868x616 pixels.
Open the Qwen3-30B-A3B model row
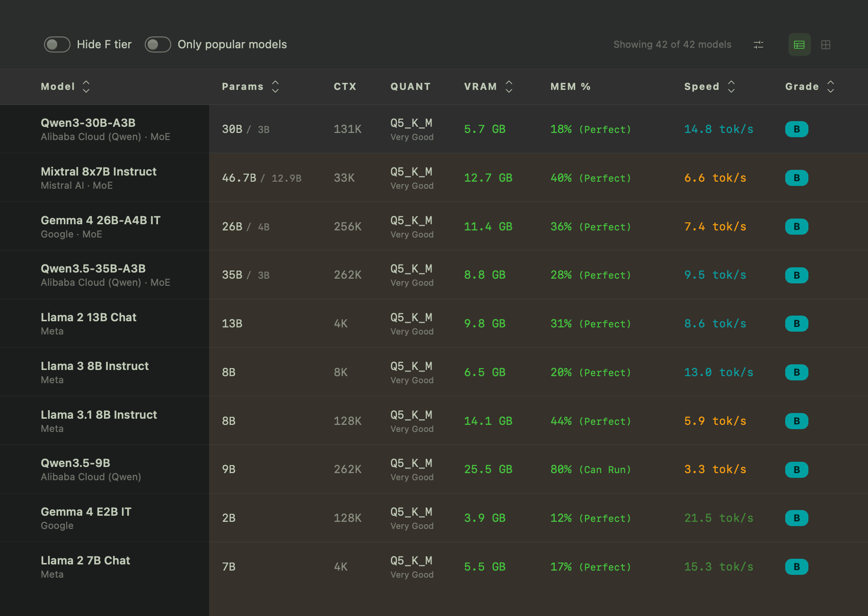[x=434, y=129]
